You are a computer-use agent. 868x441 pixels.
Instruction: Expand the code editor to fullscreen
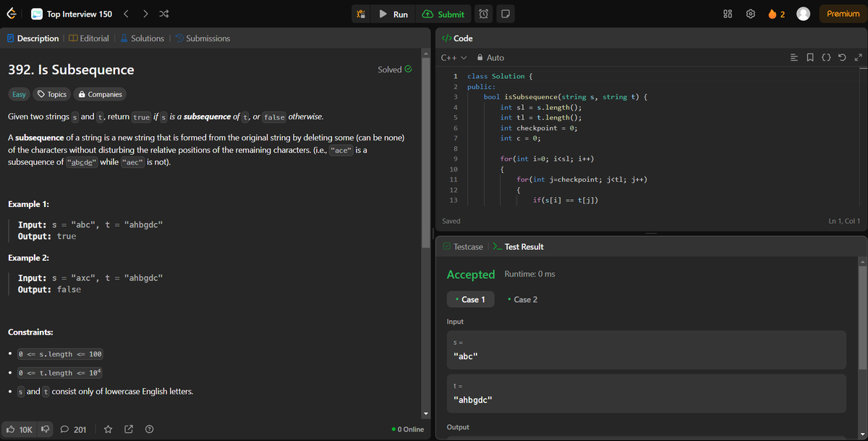pyautogui.click(x=858, y=56)
